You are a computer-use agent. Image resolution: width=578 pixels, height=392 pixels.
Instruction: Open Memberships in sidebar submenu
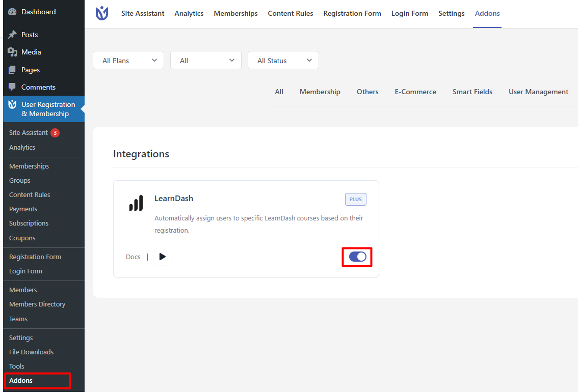pos(29,166)
